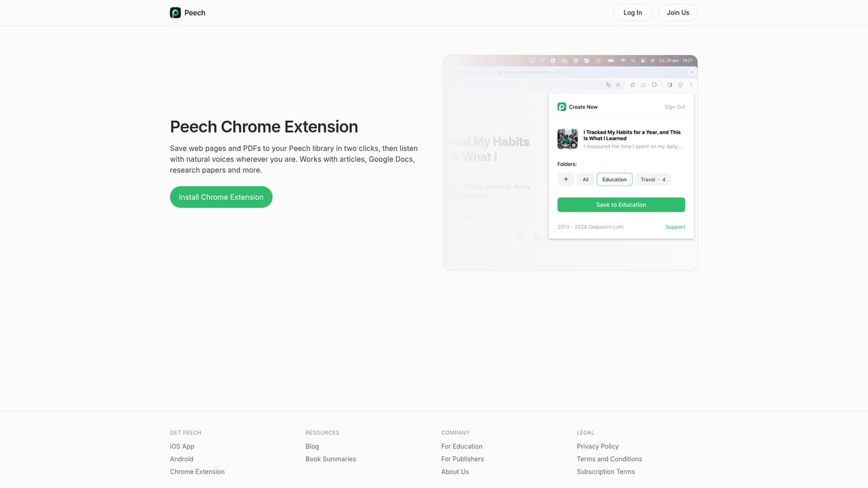Open the Chrome Extension footer link

click(197, 472)
